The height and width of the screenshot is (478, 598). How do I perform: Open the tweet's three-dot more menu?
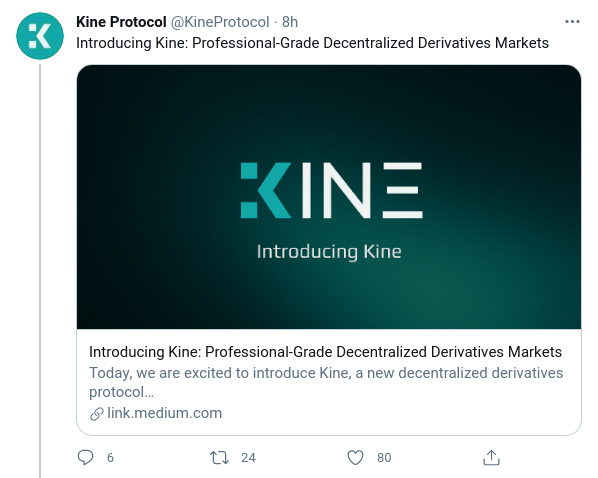(572, 22)
